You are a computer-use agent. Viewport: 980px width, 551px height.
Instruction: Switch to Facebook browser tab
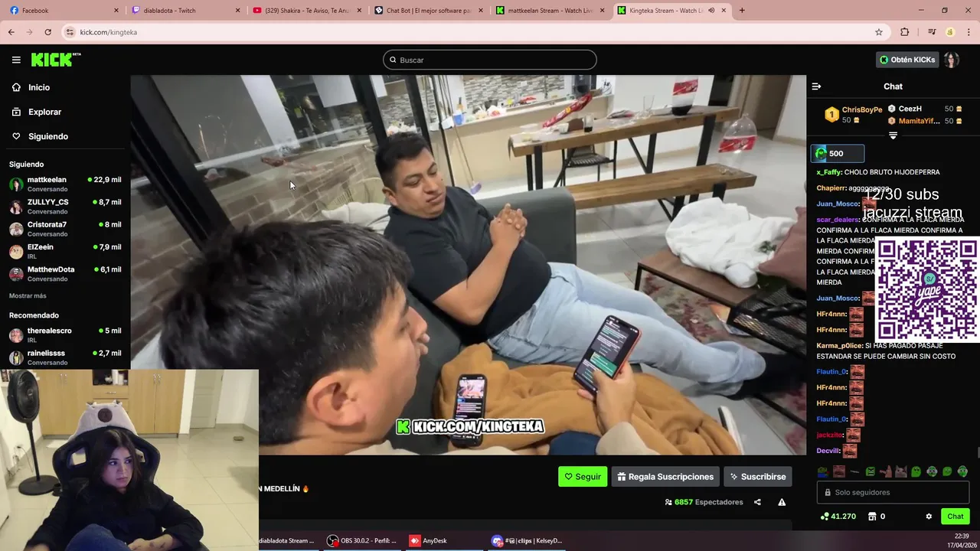pyautogui.click(x=63, y=11)
